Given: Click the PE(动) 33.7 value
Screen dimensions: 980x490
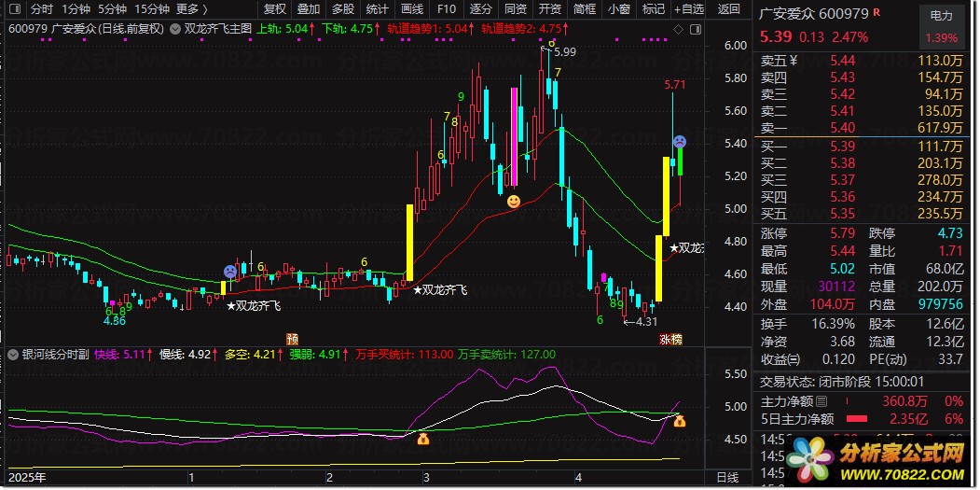Looking at the screenshot, I should 950,359.
